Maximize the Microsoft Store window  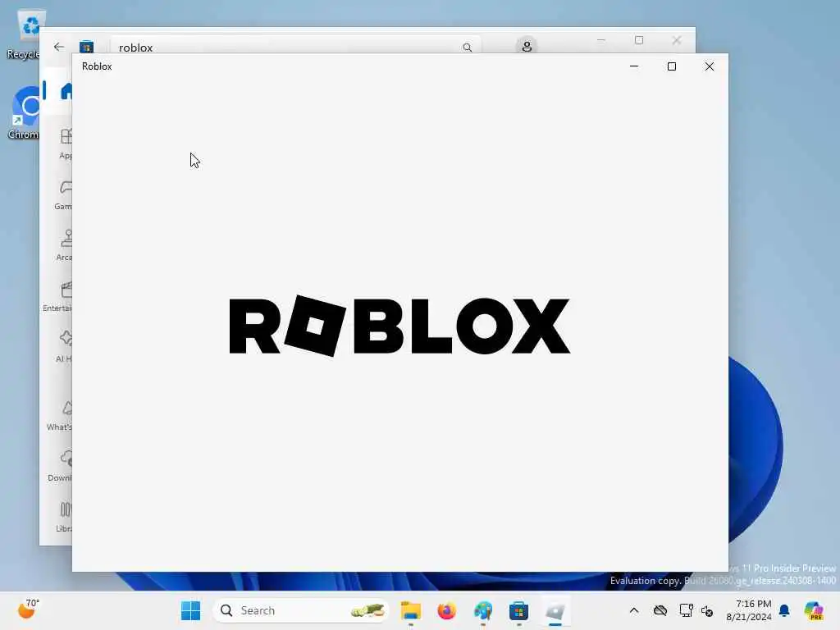pyautogui.click(x=638, y=40)
